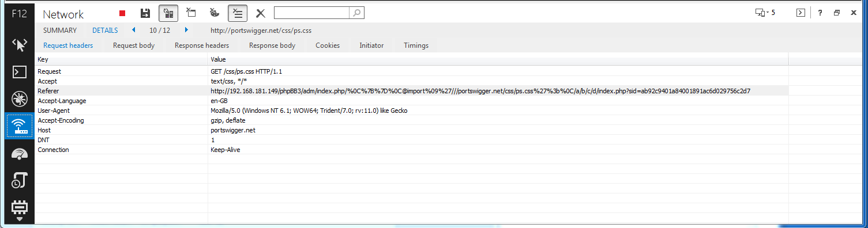
Task: Stop network capture red square
Action: point(122,13)
